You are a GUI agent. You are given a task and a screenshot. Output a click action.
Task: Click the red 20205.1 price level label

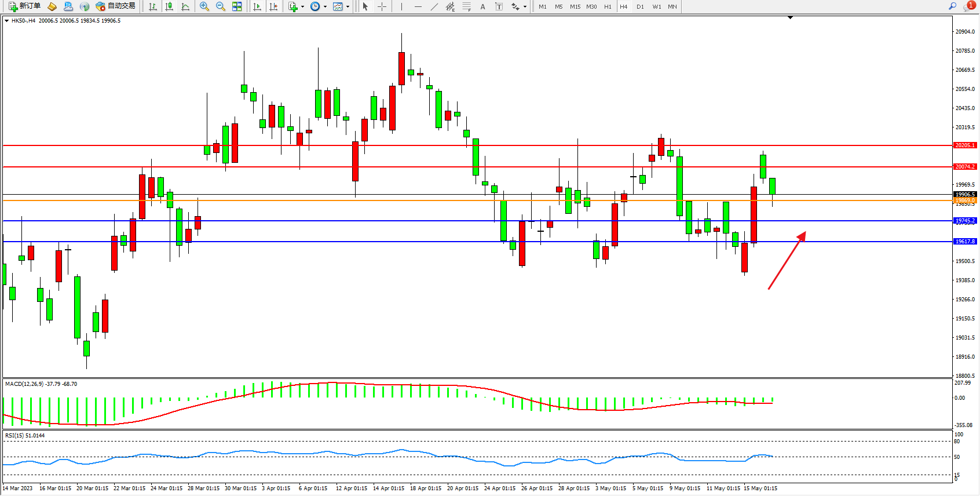tap(965, 145)
